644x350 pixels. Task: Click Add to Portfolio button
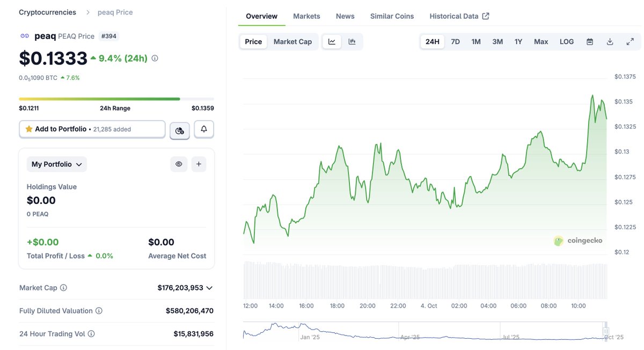click(x=92, y=129)
